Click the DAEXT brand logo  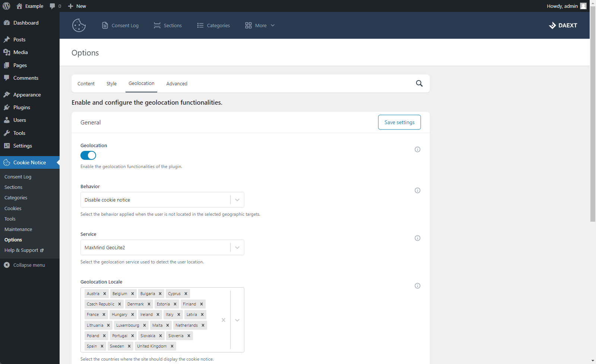point(563,25)
